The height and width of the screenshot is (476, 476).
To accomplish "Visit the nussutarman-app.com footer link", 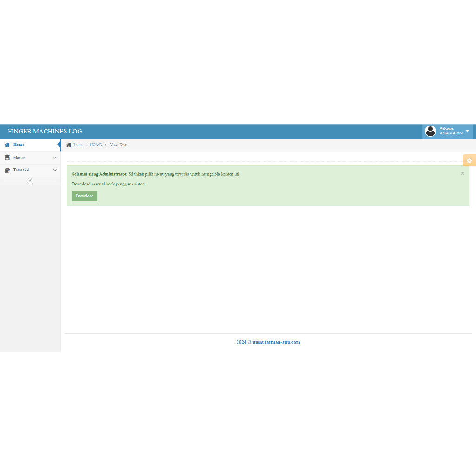I will pyautogui.click(x=276, y=342).
